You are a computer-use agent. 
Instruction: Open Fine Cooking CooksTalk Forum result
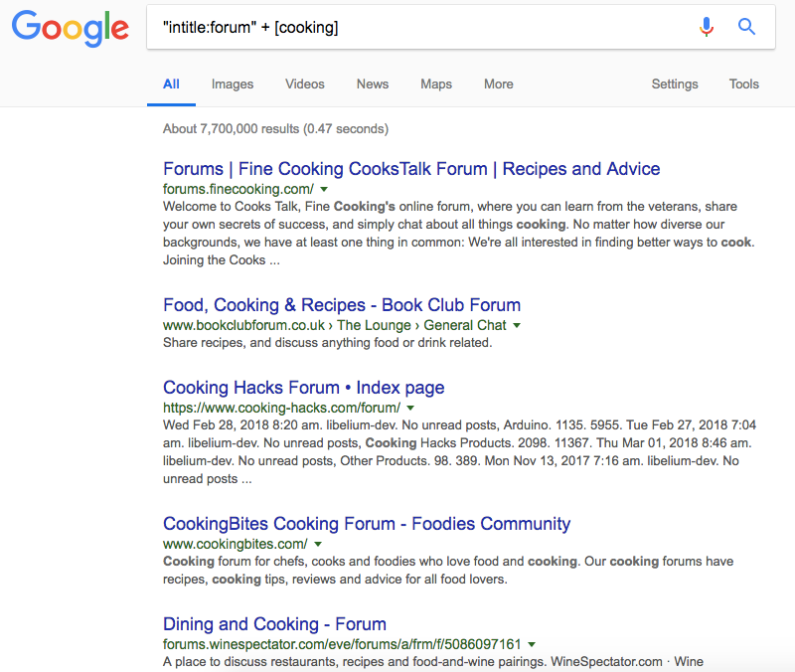coord(411,169)
